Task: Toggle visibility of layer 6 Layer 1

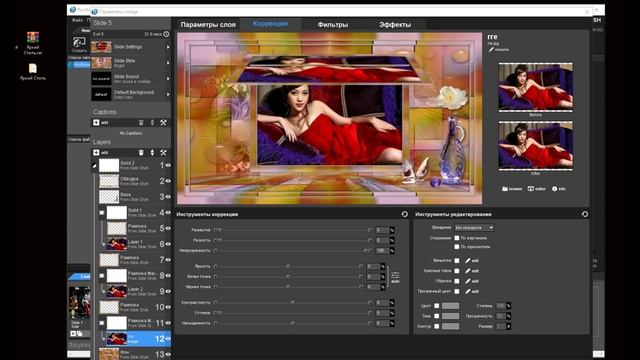Action: pos(168,244)
